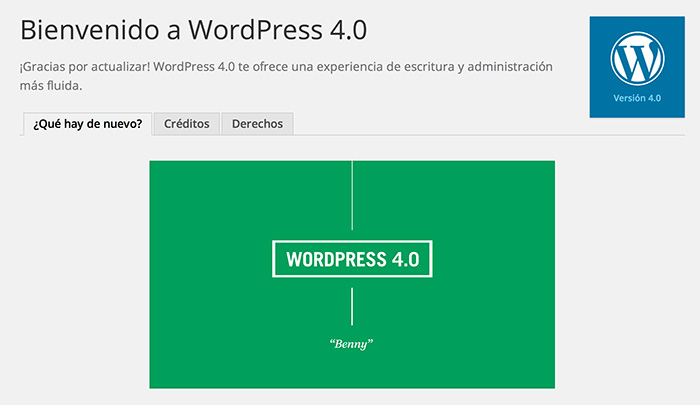This screenshot has height=405, width=700.
Task: Click the "Versión 4.0" label text
Action: pyautogui.click(x=637, y=98)
